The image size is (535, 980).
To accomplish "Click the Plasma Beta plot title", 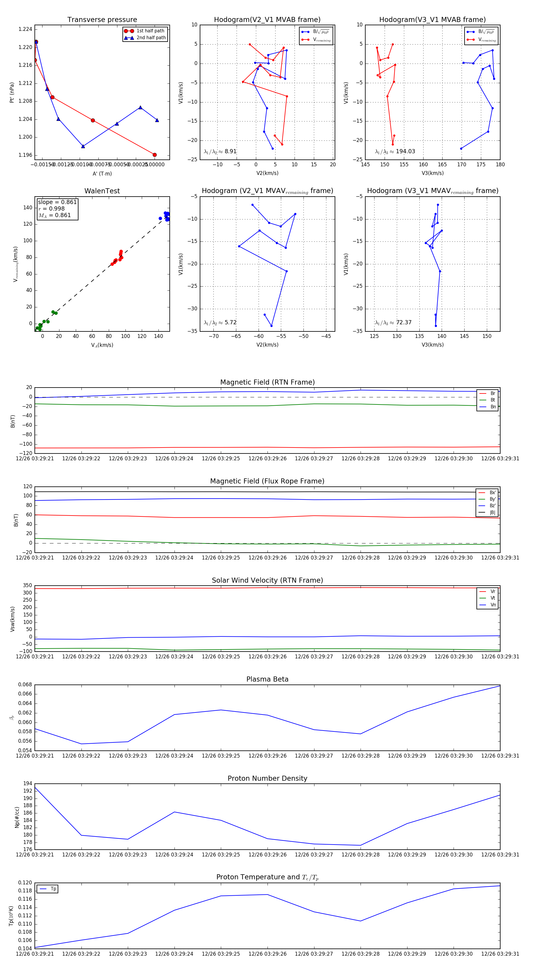I will pos(267,679).
